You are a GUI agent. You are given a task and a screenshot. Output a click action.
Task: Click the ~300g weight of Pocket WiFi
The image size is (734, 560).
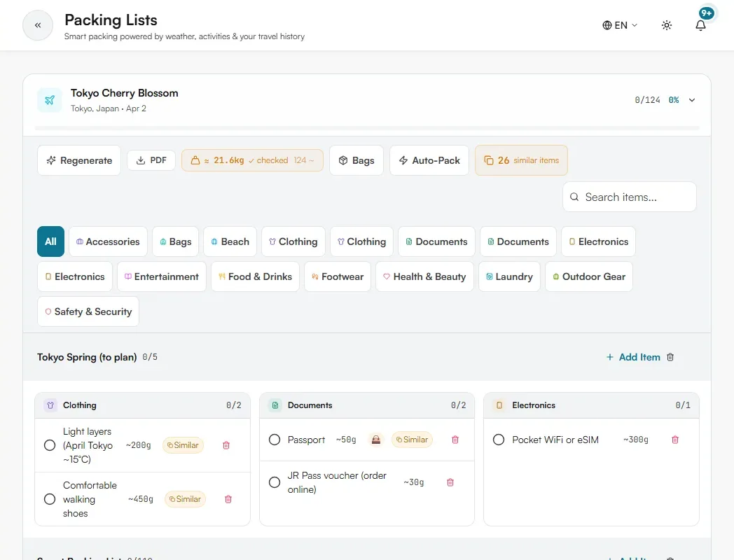click(x=636, y=440)
